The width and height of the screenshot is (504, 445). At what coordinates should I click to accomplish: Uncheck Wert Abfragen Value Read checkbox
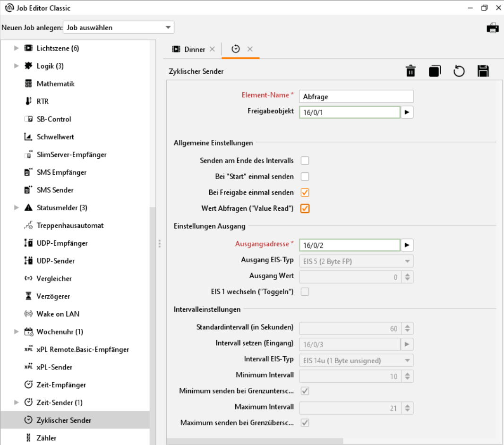point(305,208)
